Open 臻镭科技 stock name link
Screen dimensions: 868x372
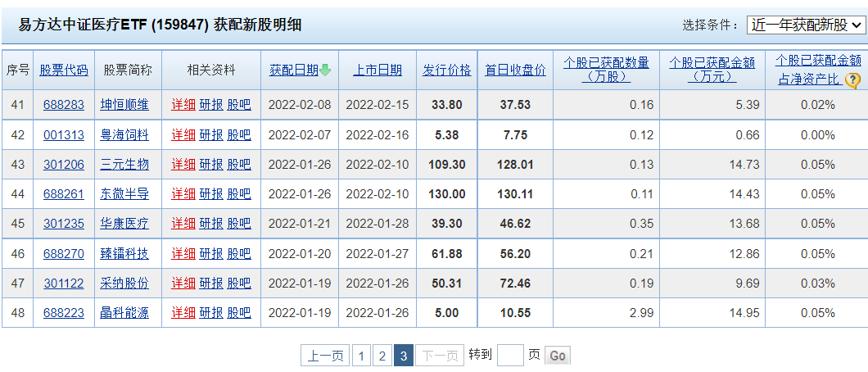(124, 253)
